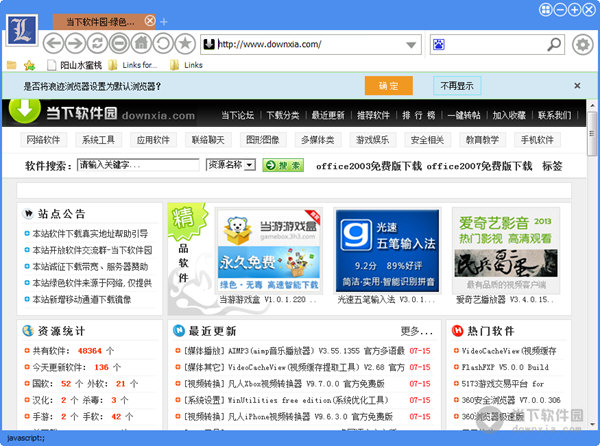The width and height of the screenshot is (600, 446).
Task: Select the 联络聊天 category
Action: [208, 140]
